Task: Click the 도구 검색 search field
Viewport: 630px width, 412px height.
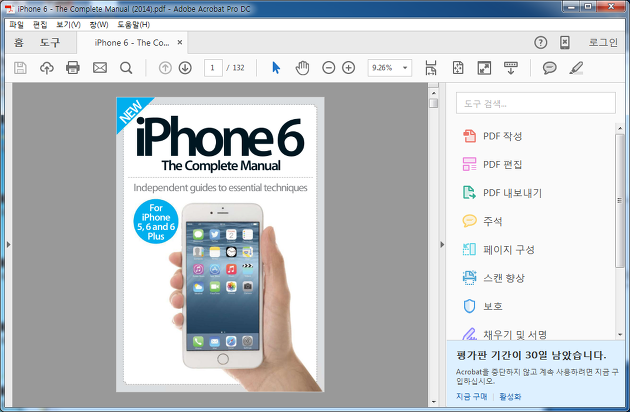Action: [x=536, y=103]
